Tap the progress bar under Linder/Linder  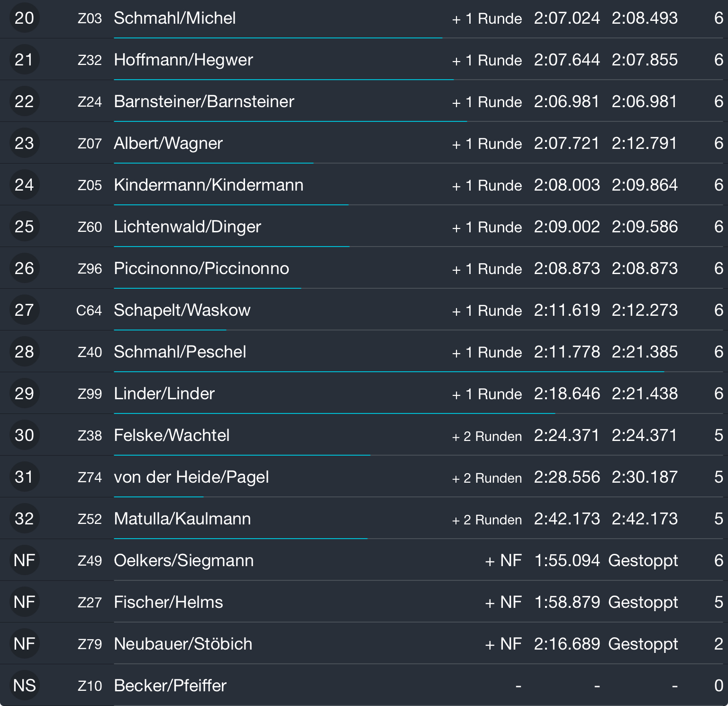pyautogui.click(x=334, y=413)
